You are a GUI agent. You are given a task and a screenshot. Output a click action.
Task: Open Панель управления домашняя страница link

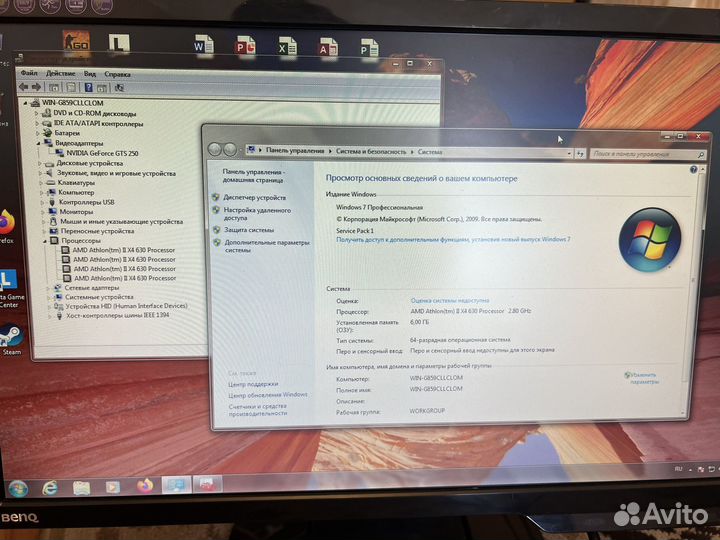[x=253, y=176]
